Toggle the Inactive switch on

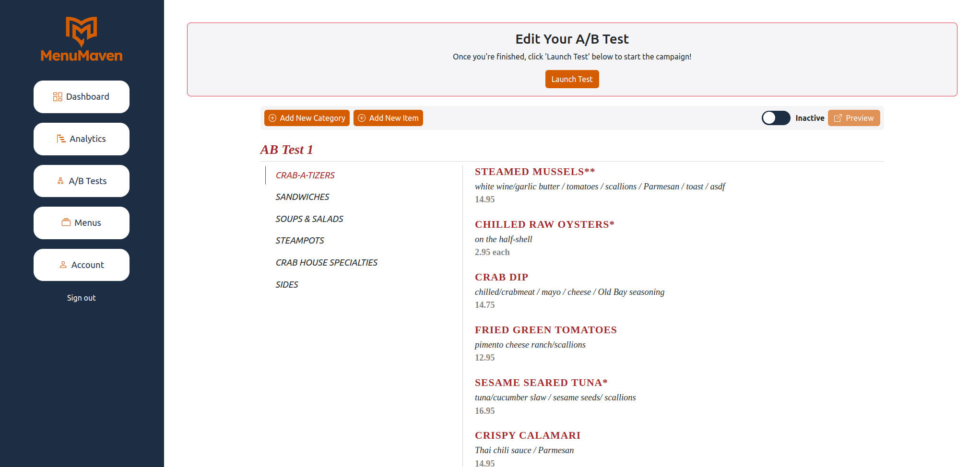point(775,118)
